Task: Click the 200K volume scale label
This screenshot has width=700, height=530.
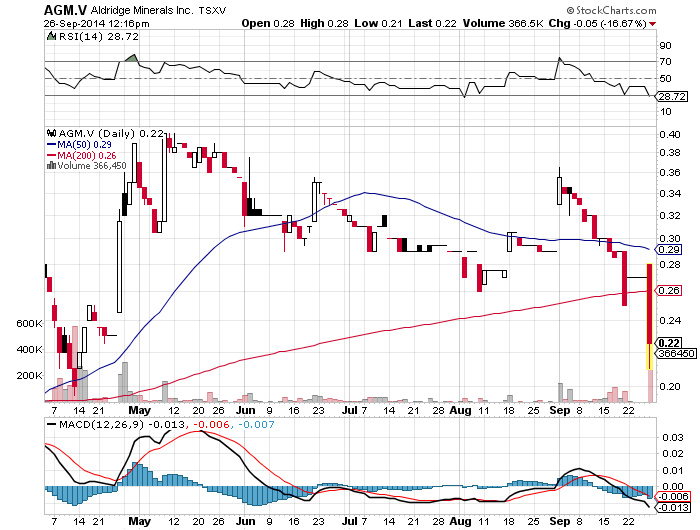Action: (x=29, y=376)
